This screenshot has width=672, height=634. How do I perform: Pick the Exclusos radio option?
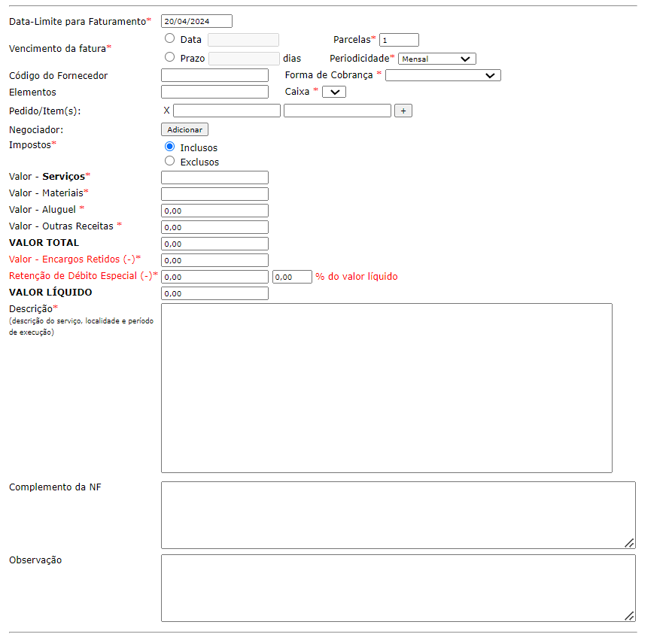(x=169, y=161)
